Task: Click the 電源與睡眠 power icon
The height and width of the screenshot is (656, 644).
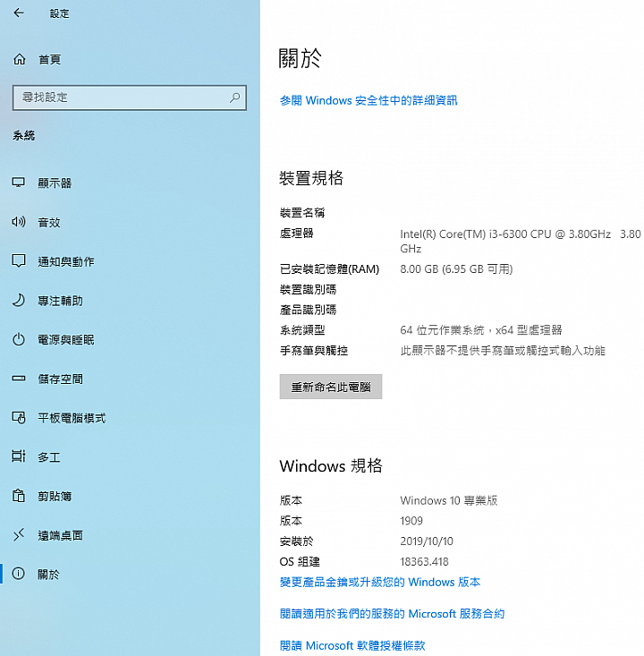Action: click(19, 339)
